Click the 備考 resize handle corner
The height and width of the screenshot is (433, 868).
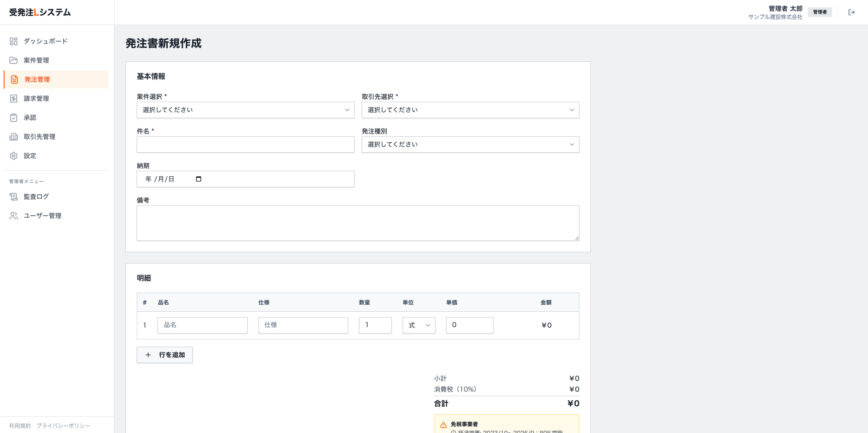coord(577,238)
